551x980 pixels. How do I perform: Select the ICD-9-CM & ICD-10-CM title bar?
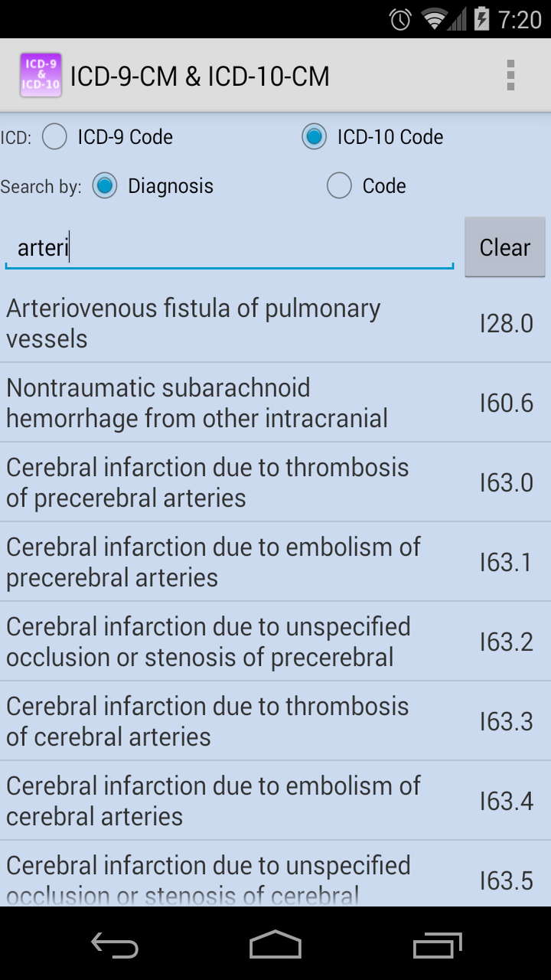[199, 76]
